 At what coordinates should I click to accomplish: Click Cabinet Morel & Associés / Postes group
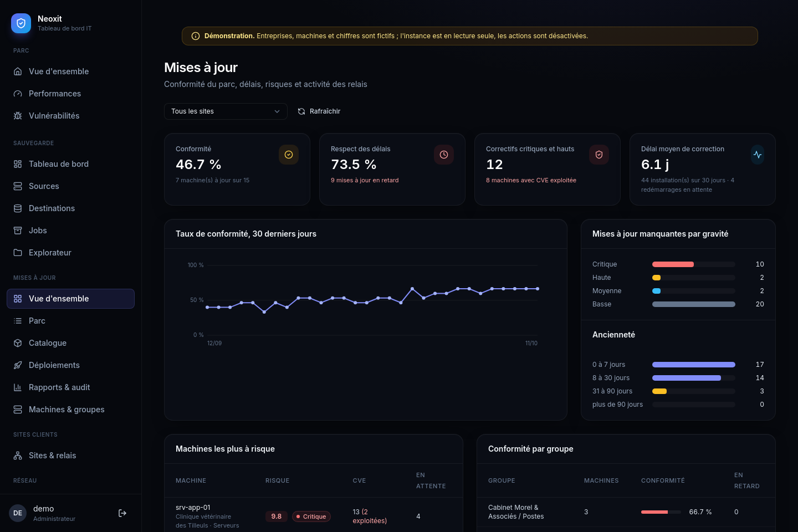(516, 512)
